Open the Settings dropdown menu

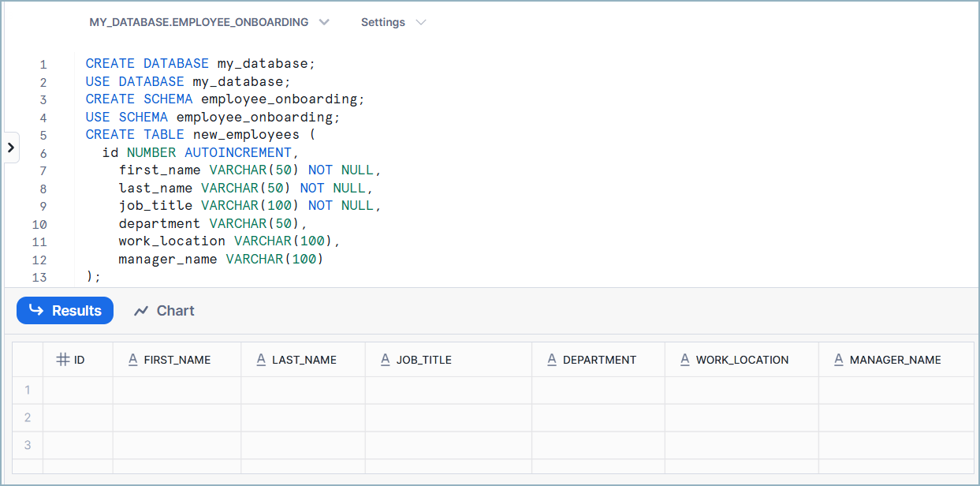pos(393,22)
